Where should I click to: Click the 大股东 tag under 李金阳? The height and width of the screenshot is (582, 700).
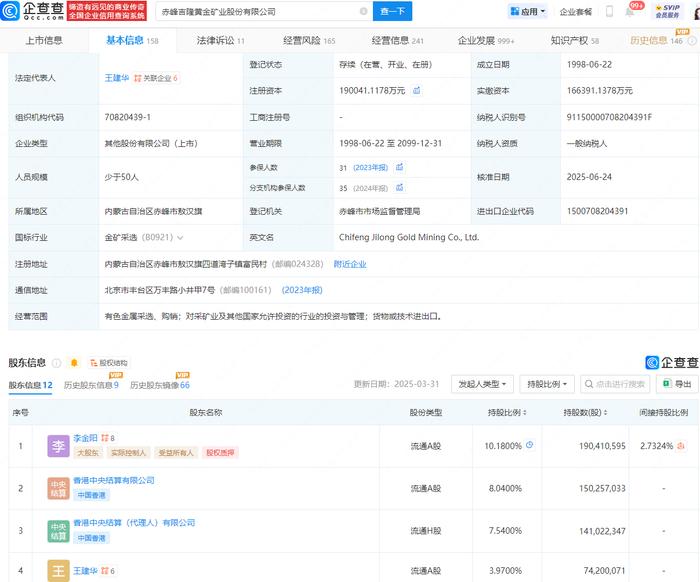pos(88,453)
